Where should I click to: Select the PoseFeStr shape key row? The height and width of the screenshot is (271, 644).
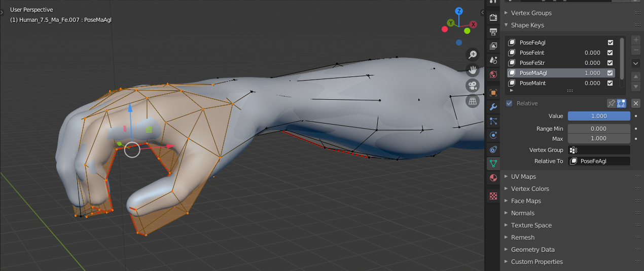[561, 63]
